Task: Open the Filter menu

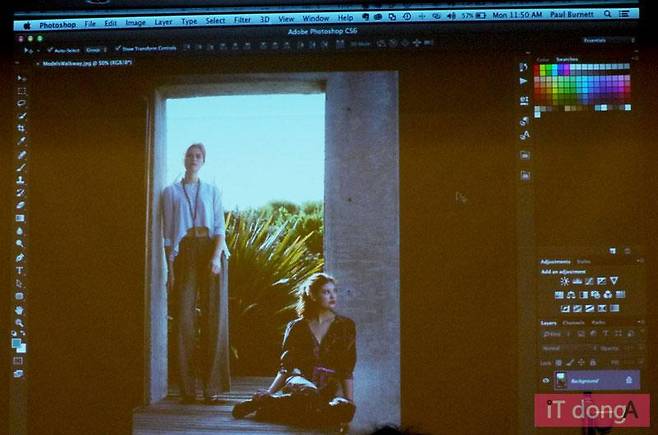Action: click(x=242, y=19)
